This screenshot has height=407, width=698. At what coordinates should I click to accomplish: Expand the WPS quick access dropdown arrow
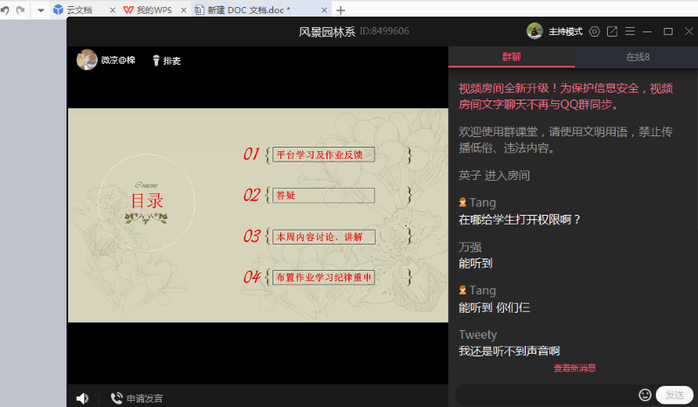click(x=40, y=10)
